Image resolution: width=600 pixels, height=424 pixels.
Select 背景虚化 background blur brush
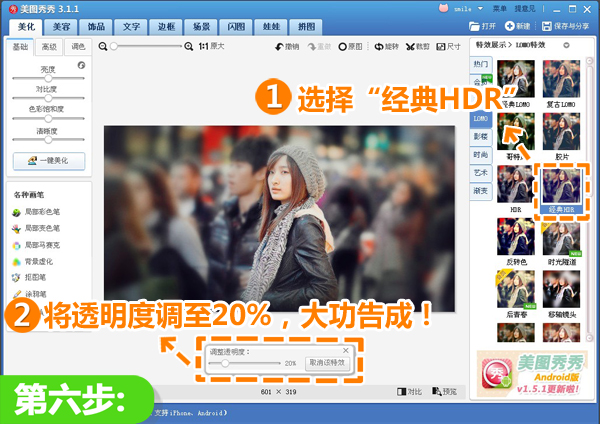coord(33,262)
